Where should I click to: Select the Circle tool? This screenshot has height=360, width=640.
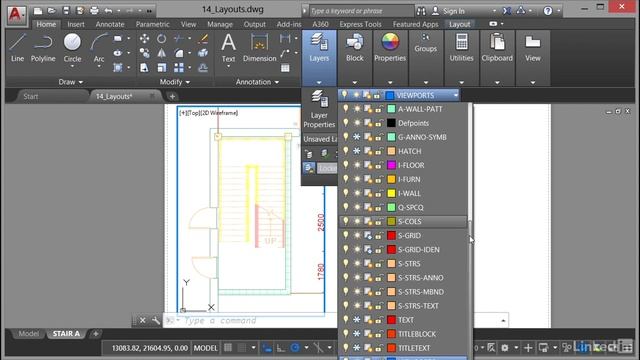click(x=72, y=47)
